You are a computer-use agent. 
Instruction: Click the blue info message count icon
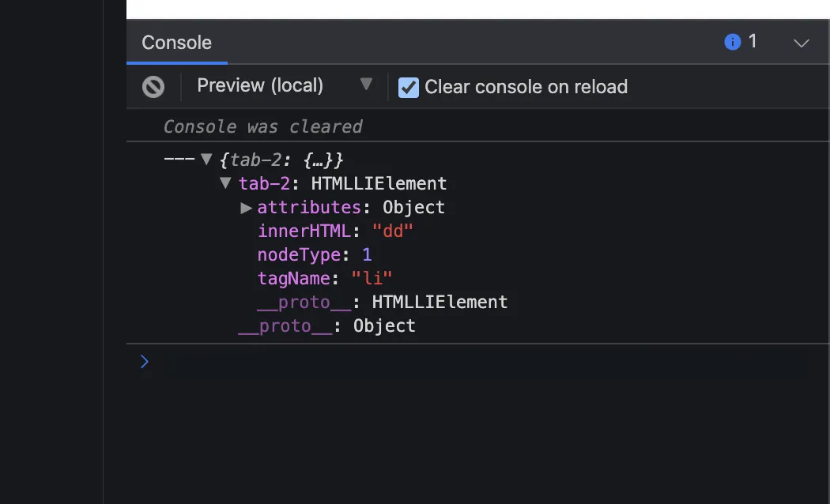tap(733, 42)
